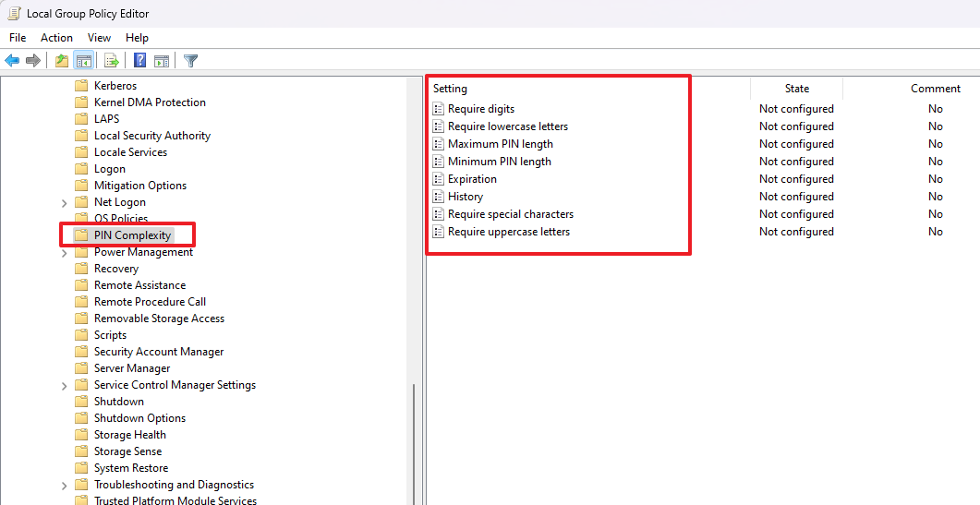Expand the Net Logon tree node
Viewport: 980px width, 505px height.
[65, 202]
